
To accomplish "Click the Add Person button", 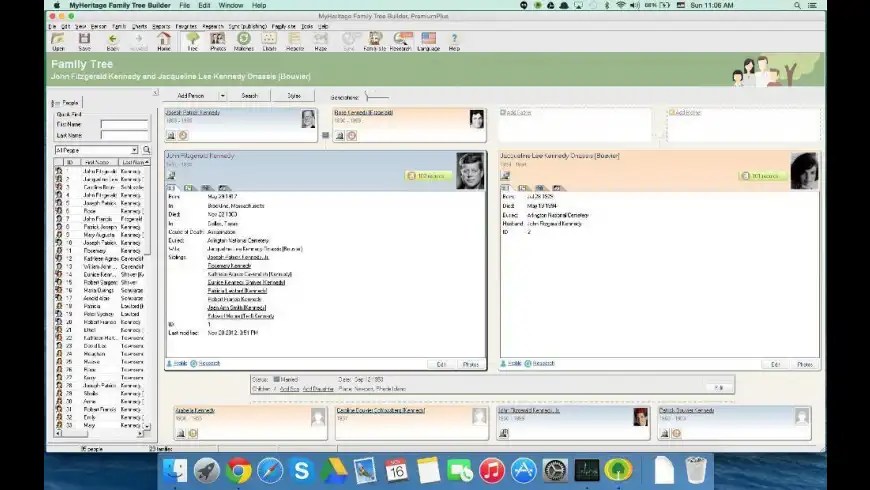I will point(190,96).
